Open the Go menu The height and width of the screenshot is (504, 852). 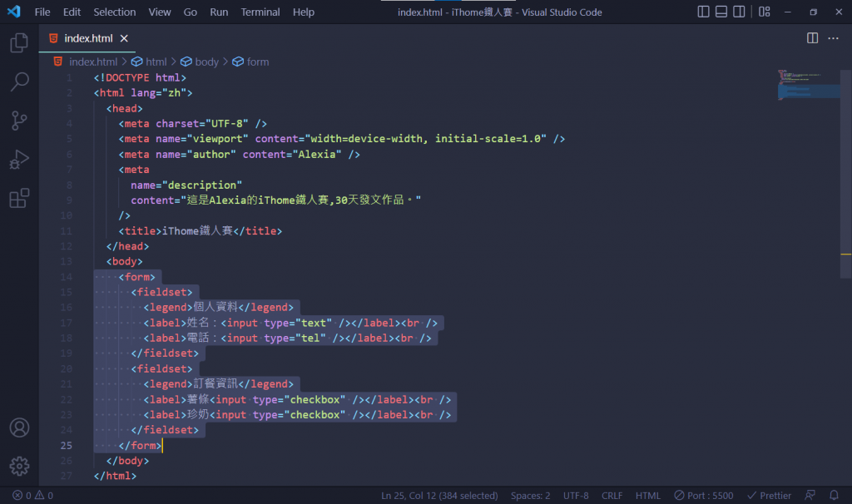(191, 12)
